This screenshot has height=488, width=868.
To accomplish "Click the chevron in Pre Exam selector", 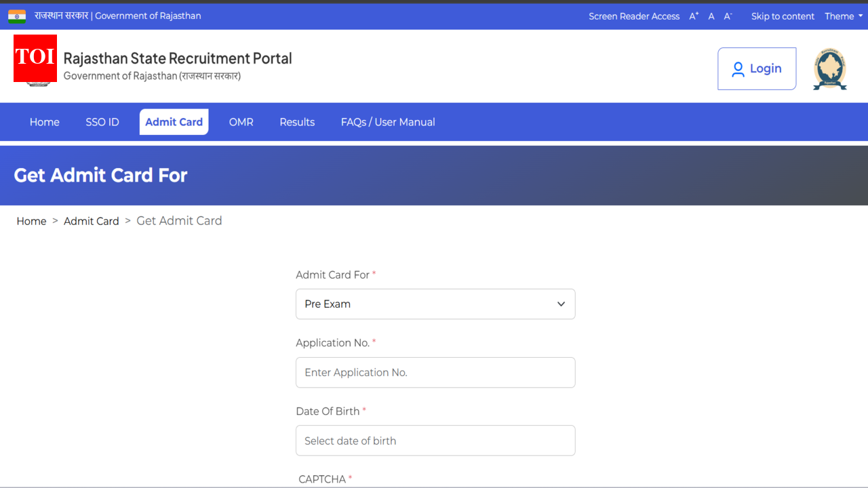I will pos(561,304).
